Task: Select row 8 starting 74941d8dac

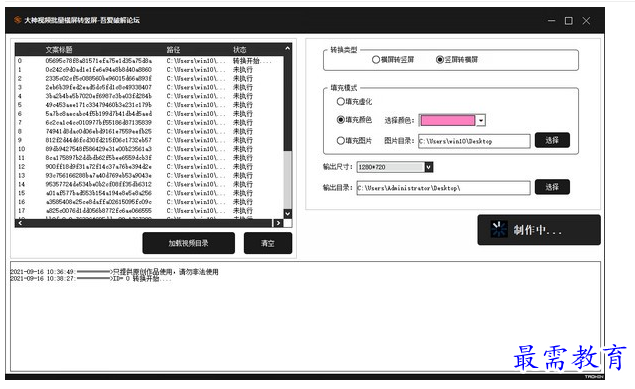Action: click(x=149, y=131)
